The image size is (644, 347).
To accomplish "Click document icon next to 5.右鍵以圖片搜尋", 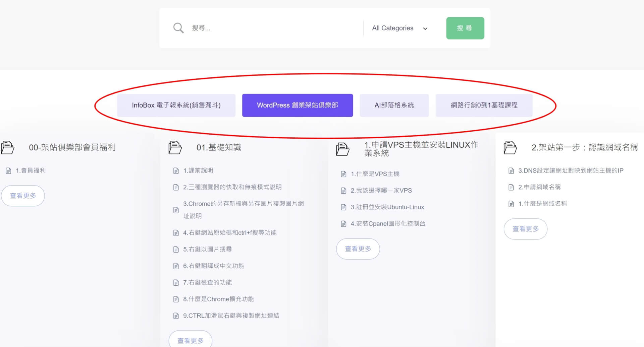I will click(x=176, y=250).
